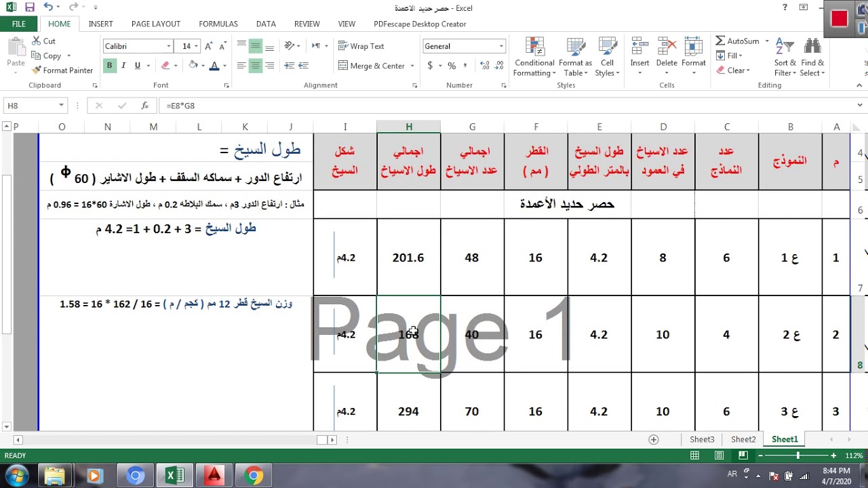Click the Orientation text angle icon
This screenshot has width=868, height=488.
[x=290, y=46]
